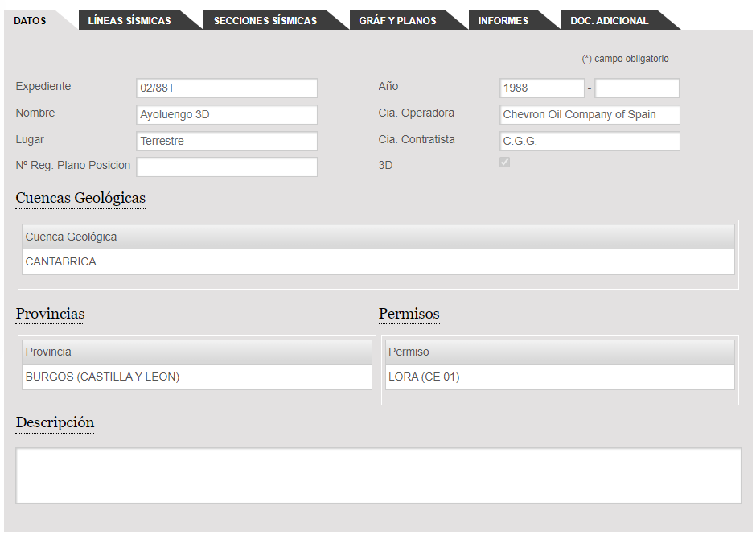This screenshot has height=535, width=756.
Task: Click inside the Descripción text area
Action: (378, 475)
